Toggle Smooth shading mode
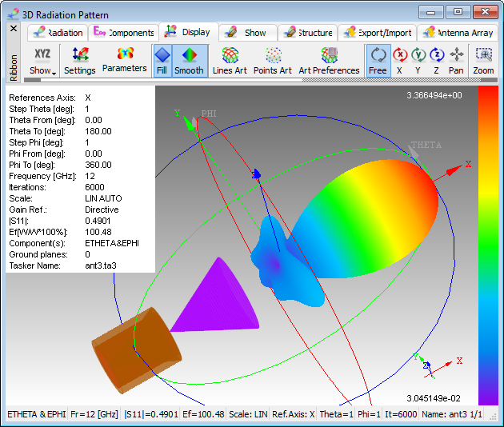The image size is (504, 427). pyautogui.click(x=190, y=61)
